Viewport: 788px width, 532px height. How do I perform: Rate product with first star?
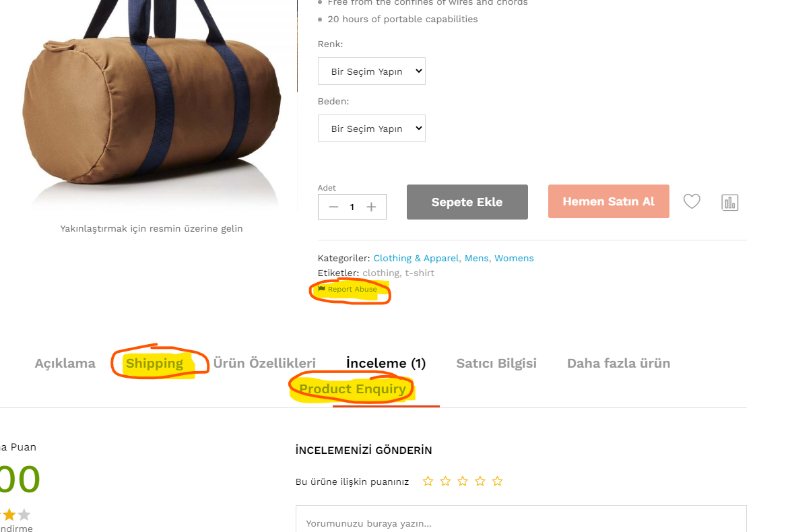[x=428, y=481]
